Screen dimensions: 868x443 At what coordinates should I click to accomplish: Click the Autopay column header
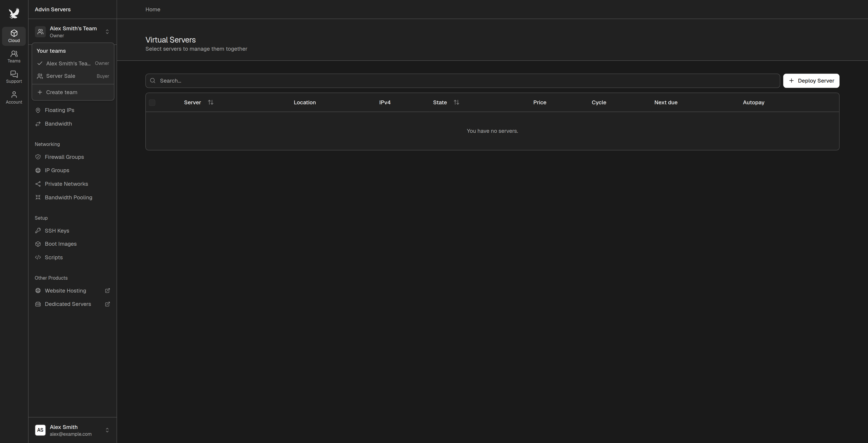click(753, 102)
